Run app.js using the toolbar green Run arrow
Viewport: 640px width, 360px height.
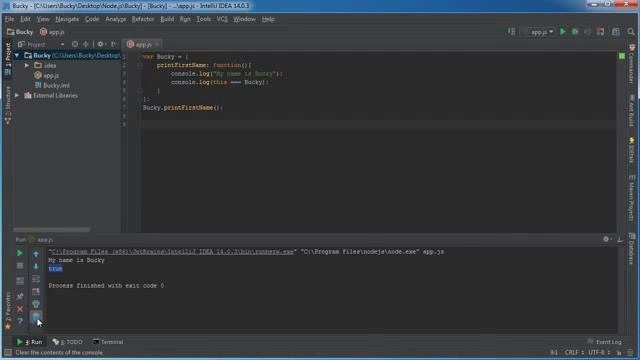pyautogui.click(x=563, y=32)
